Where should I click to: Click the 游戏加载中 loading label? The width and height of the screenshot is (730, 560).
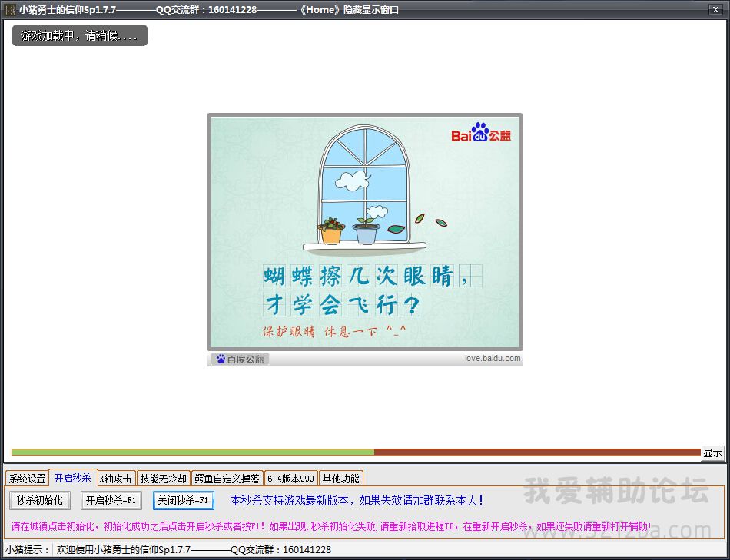[79, 36]
